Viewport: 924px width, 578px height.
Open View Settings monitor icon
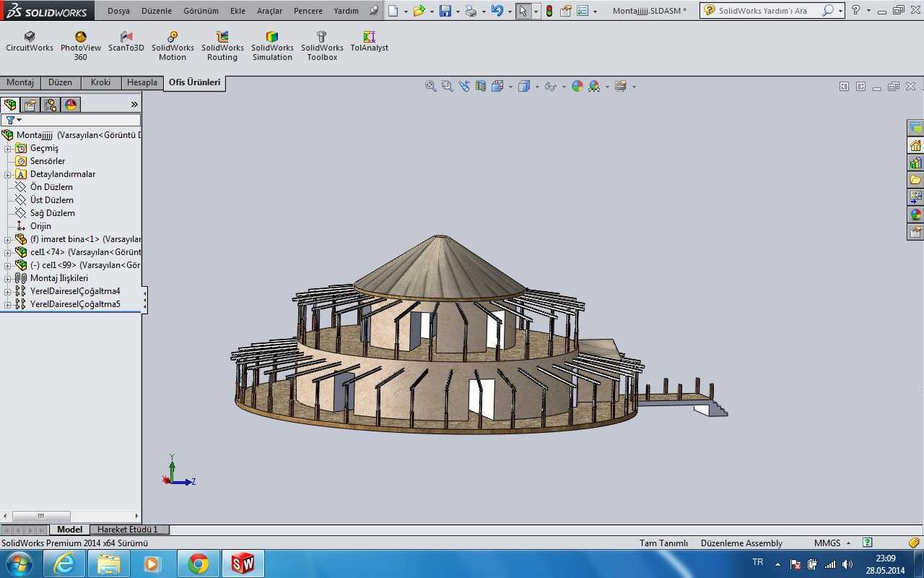click(621, 86)
